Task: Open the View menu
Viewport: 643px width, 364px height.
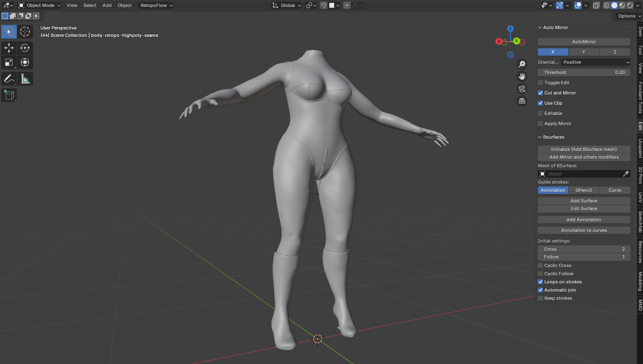Action: (x=72, y=5)
